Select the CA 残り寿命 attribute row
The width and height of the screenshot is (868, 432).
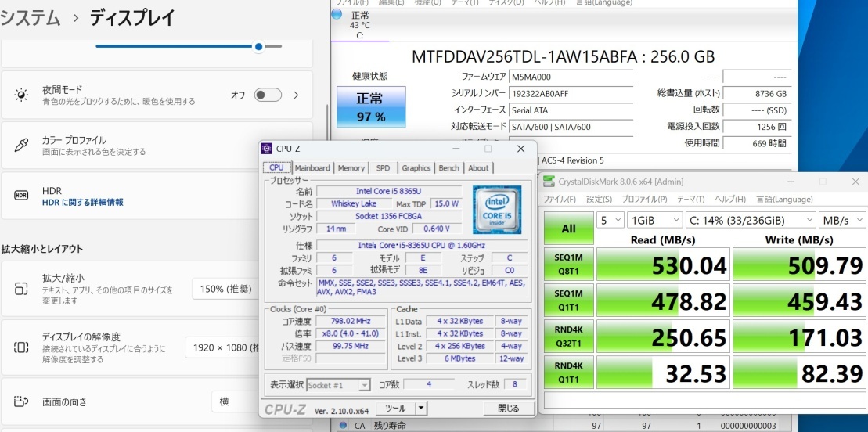(x=564, y=426)
